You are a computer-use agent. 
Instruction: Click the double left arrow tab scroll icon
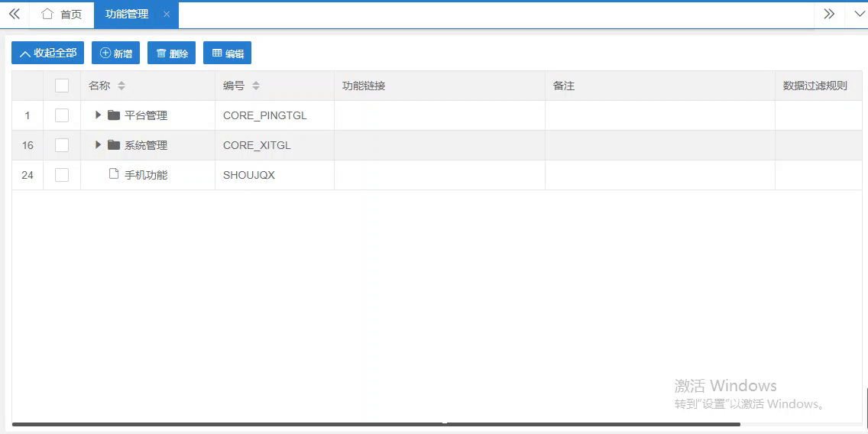(14, 14)
